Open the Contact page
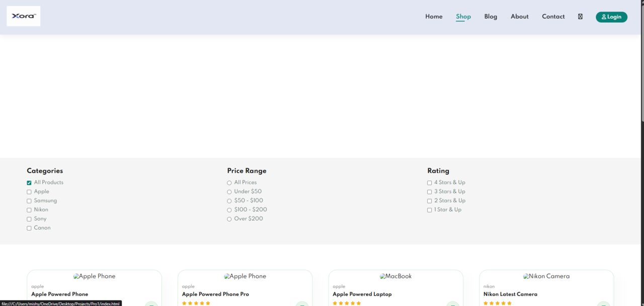 [x=553, y=17]
